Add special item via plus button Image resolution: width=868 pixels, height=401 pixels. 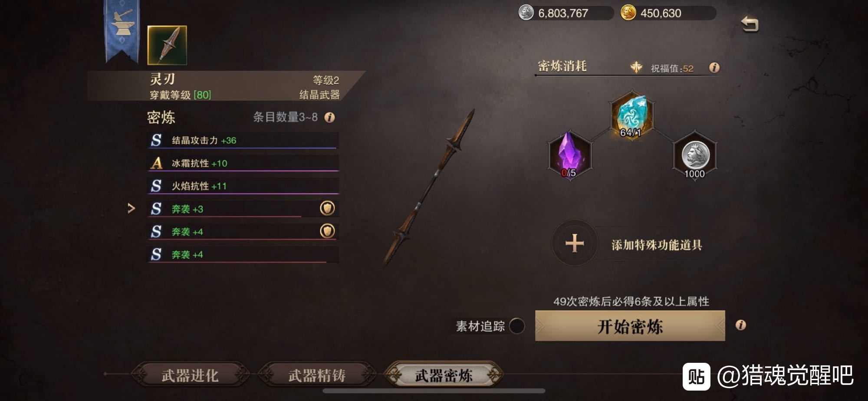click(575, 243)
